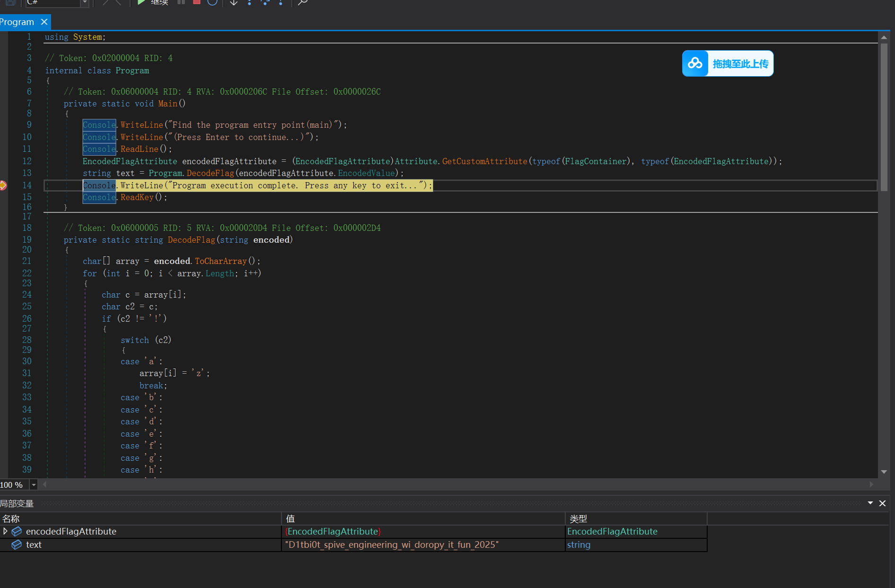Close the Program tab
The width and height of the screenshot is (895, 588).
click(44, 22)
